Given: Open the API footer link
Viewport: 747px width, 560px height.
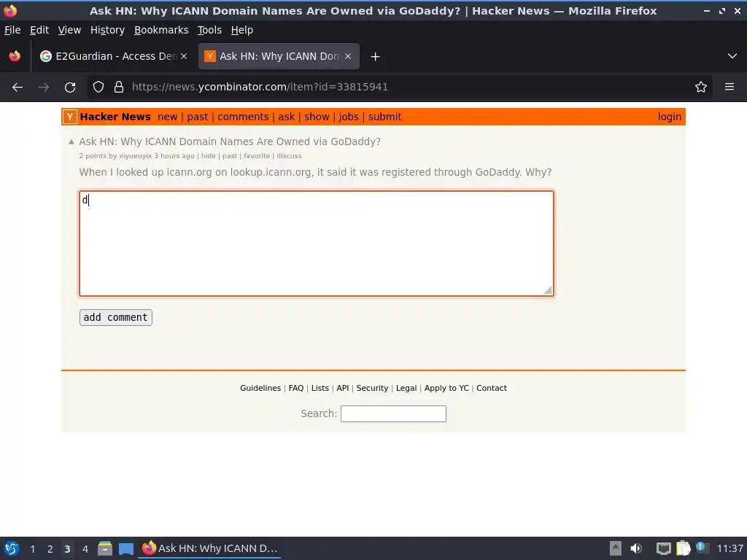Looking at the screenshot, I should (343, 388).
